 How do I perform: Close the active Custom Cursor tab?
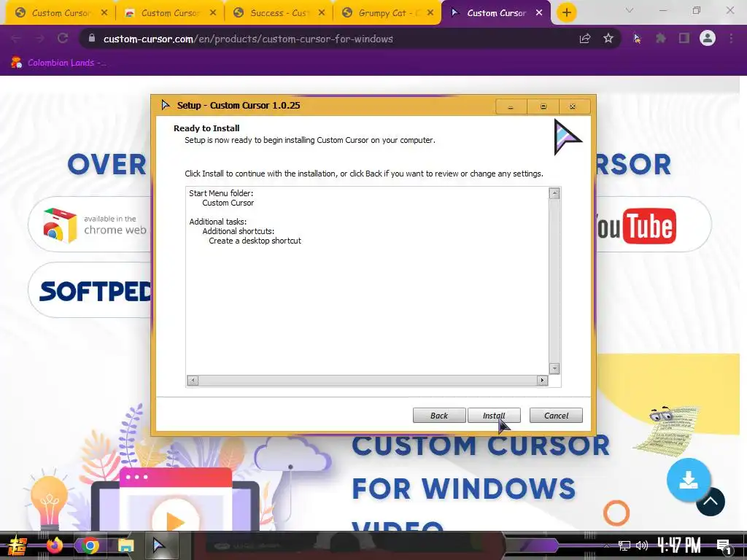tap(539, 13)
